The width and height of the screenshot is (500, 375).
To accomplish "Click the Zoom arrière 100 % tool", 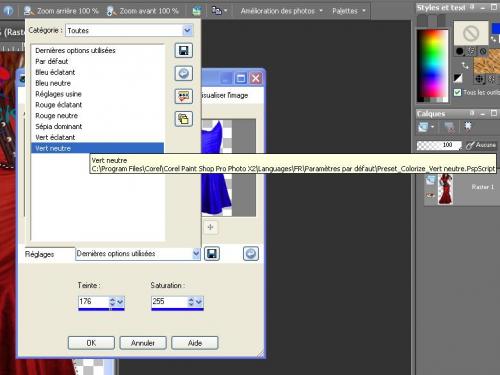I will point(62,11).
